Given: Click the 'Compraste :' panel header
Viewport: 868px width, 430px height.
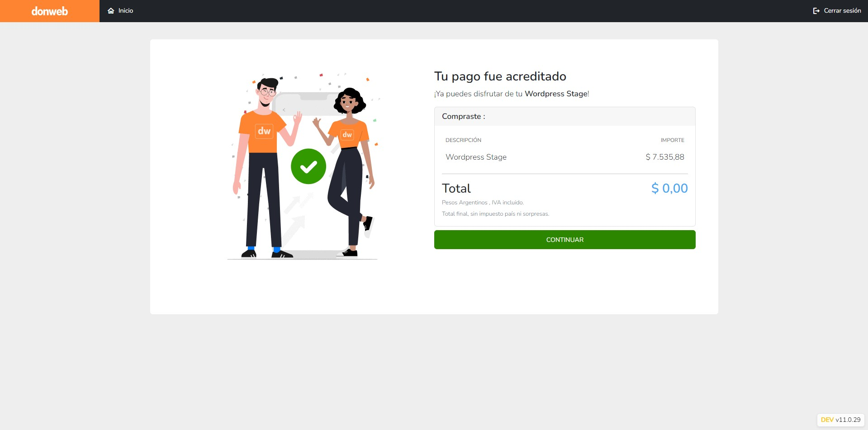Looking at the screenshot, I should pos(564,116).
